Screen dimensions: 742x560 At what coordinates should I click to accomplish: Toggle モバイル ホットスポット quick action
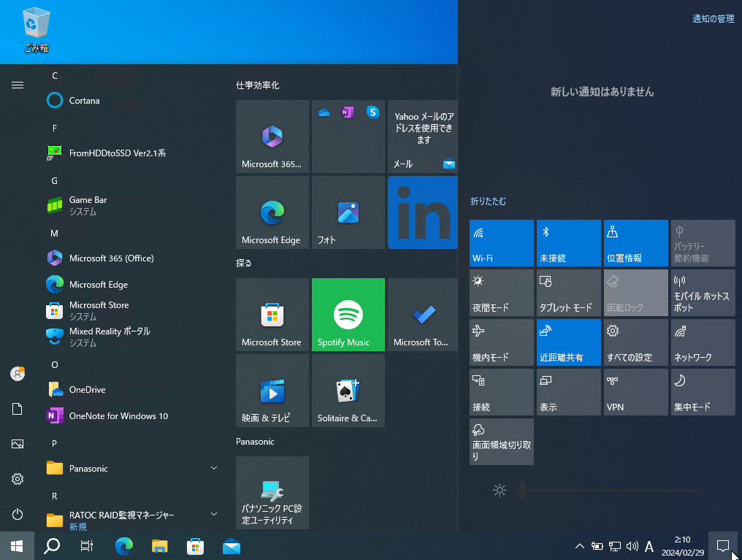(703, 293)
